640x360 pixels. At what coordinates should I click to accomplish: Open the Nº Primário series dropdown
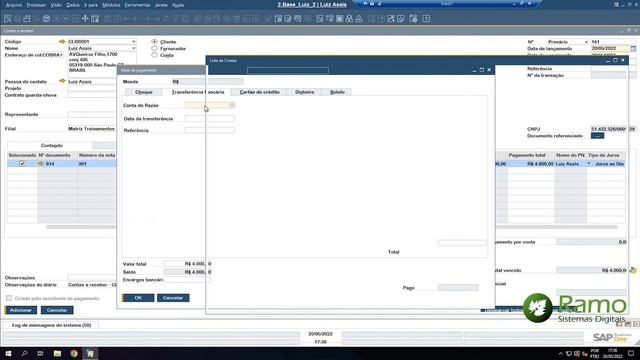(x=586, y=42)
